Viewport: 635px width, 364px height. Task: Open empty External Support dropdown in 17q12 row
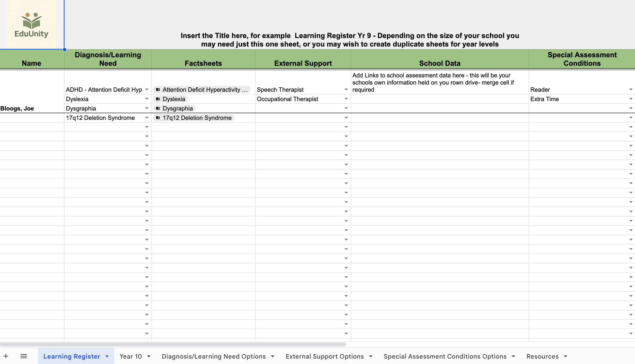[x=346, y=118]
